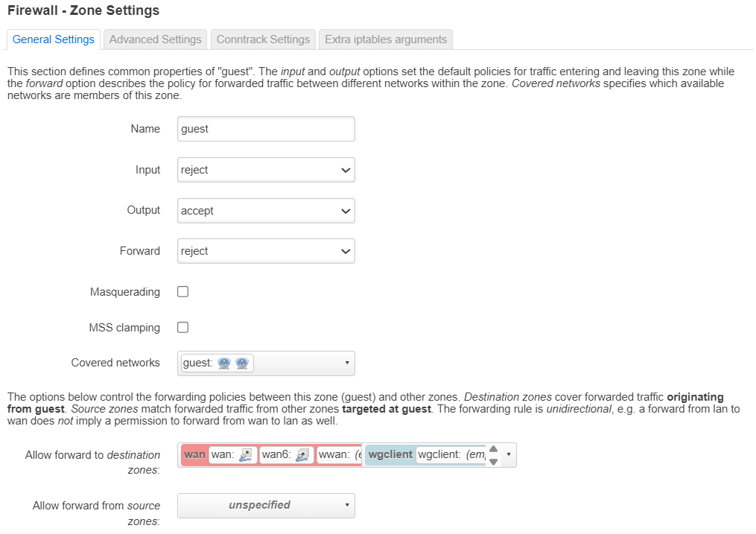The width and height of the screenshot is (756, 534).
Task: Enable the Masquerading checkbox
Action: (183, 292)
